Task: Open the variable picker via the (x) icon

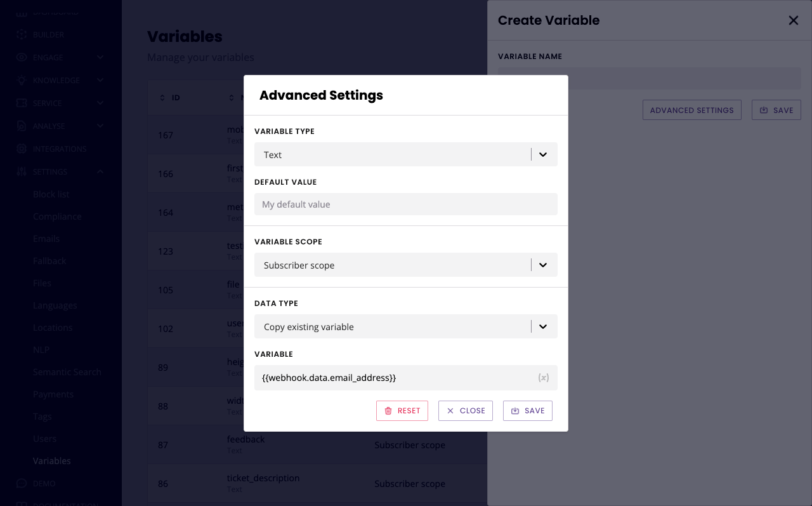Action: [x=543, y=378]
